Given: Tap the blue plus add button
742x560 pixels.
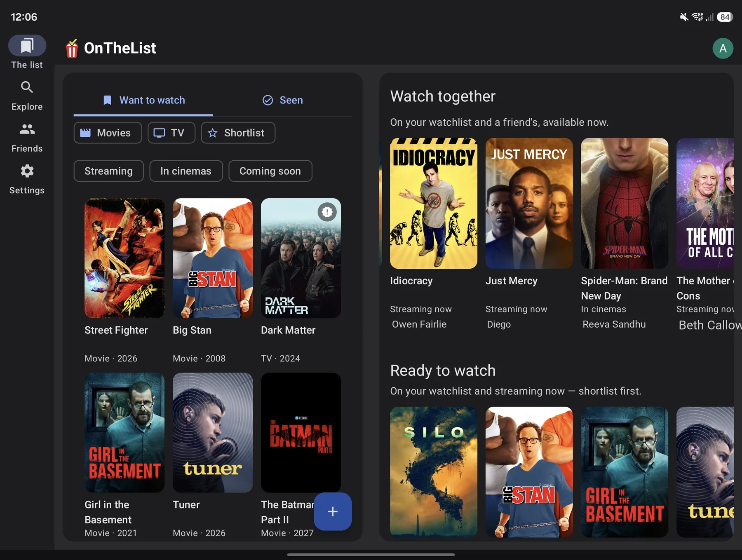Looking at the screenshot, I should [x=332, y=511].
